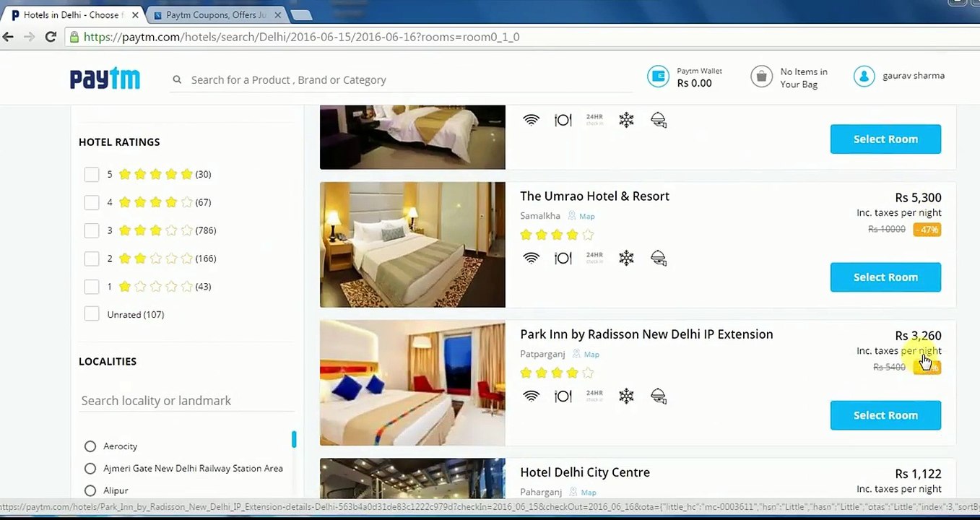Click the browser address bar URL
The height and width of the screenshot is (520, 980).
302,37
